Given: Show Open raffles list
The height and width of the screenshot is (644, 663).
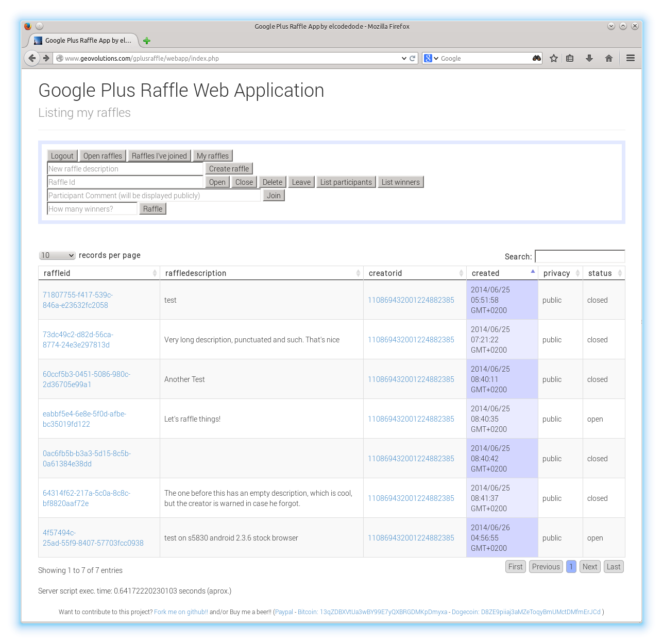Looking at the screenshot, I should click(x=103, y=155).
